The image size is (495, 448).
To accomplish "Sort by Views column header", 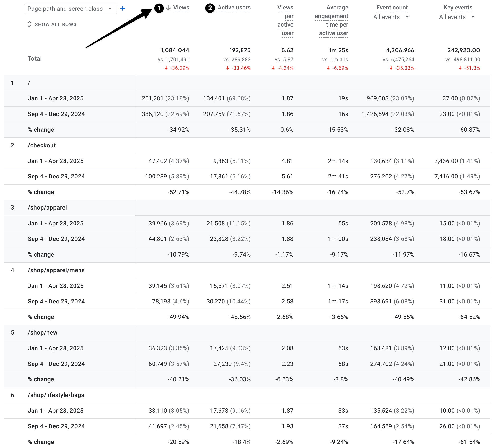I will 181,8.
